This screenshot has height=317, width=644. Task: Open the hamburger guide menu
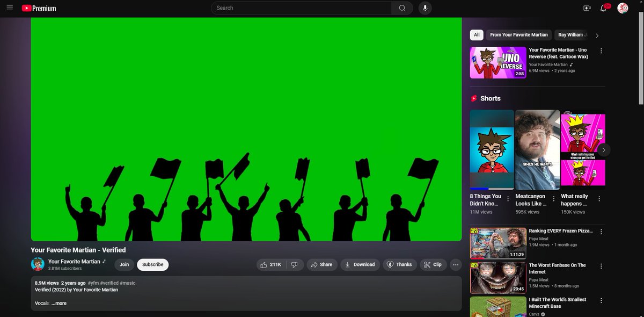click(10, 8)
